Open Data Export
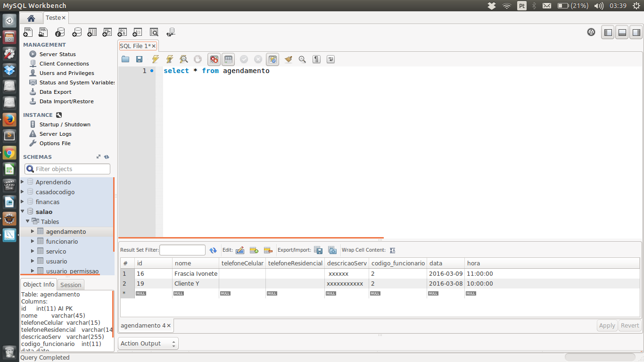The height and width of the screenshot is (362, 644). click(x=55, y=92)
